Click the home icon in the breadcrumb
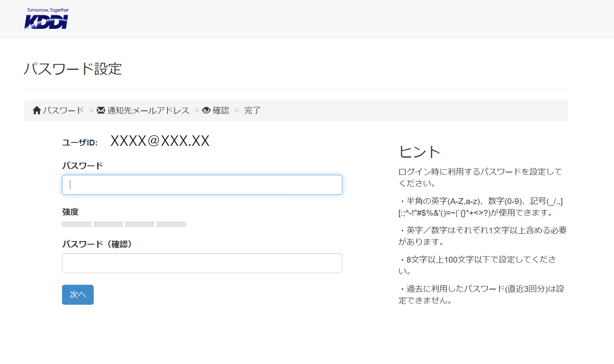 tap(36, 110)
